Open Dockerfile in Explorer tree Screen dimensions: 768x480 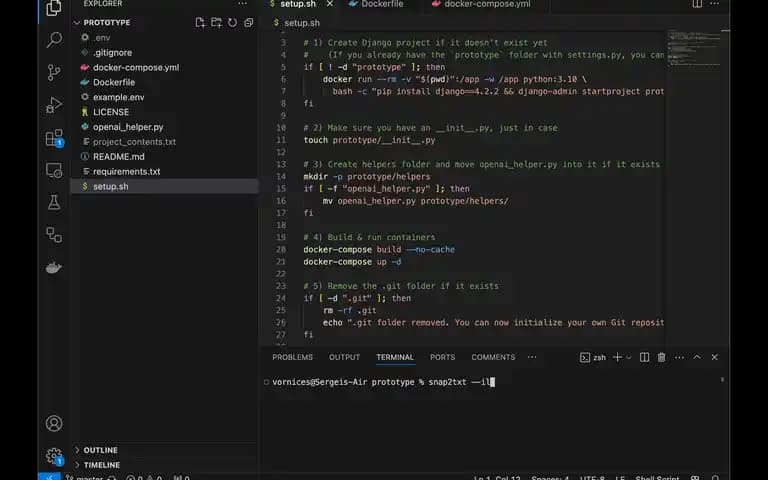165,82
